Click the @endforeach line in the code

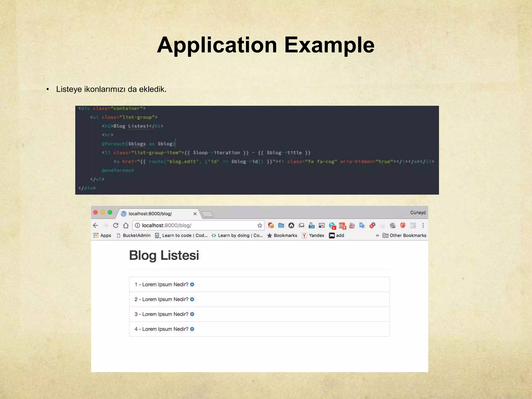click(118, 170)
